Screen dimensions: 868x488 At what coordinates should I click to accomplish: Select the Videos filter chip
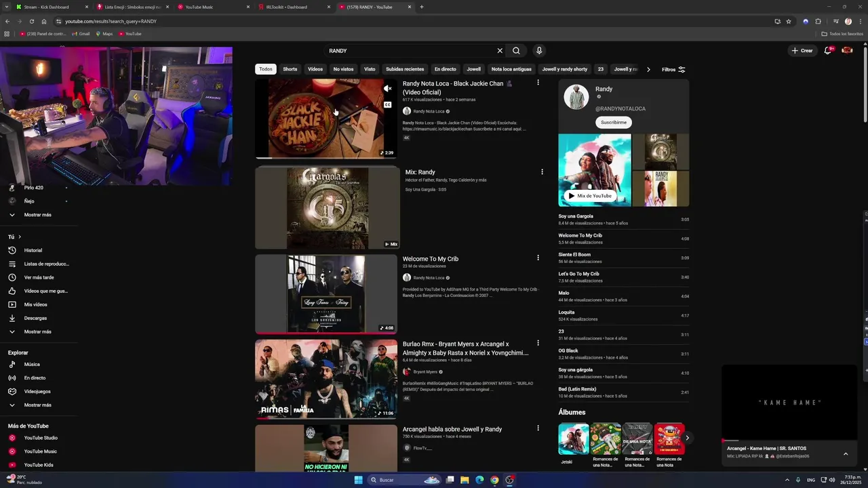coord(315,69)
